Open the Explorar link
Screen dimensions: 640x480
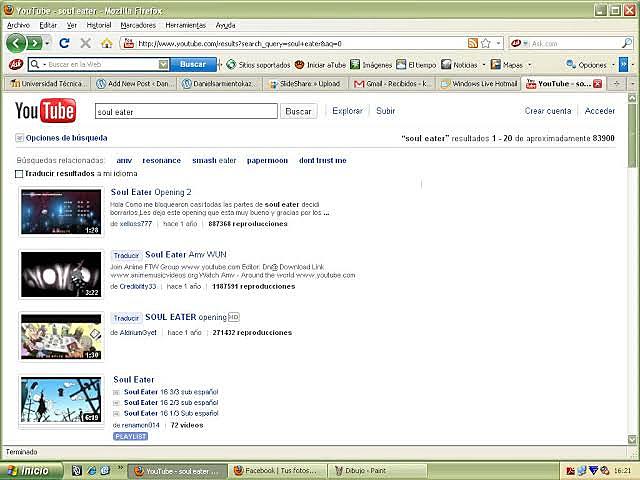pyautogui.click(x=347, y=111)
